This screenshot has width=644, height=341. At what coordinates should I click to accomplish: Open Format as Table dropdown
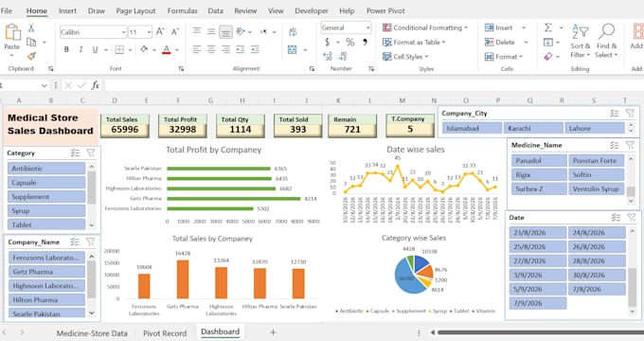click(414, 42)
